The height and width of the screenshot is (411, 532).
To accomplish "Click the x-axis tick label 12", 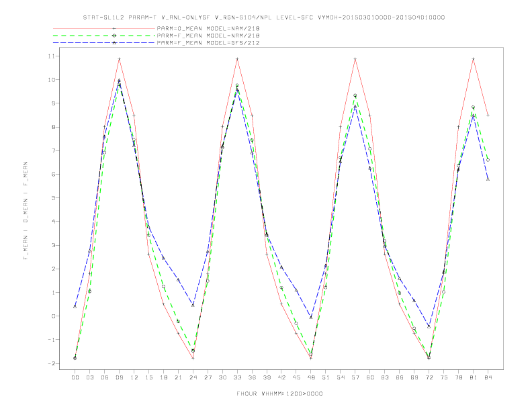I will click(x=134, y=377).
